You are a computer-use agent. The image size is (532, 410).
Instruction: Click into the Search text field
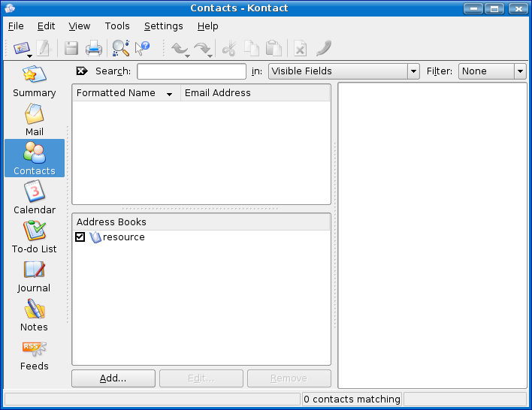point(192,71)
